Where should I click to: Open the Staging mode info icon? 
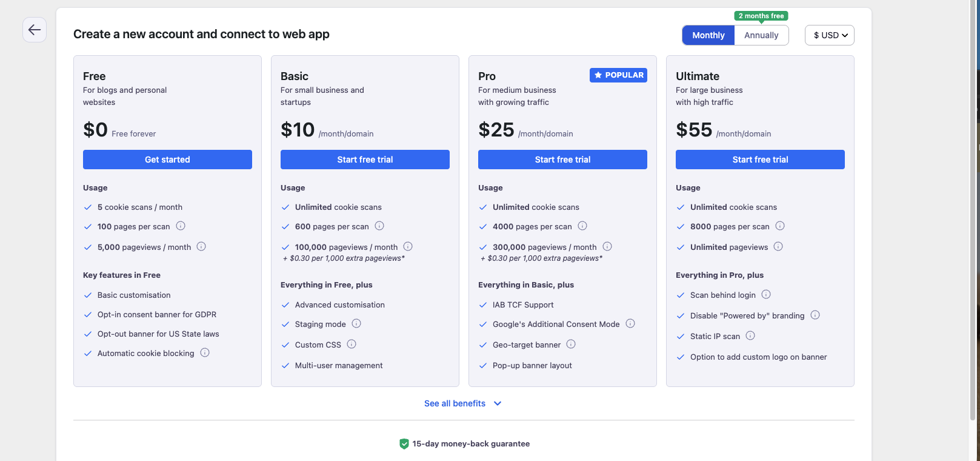[x=356, y=323]
